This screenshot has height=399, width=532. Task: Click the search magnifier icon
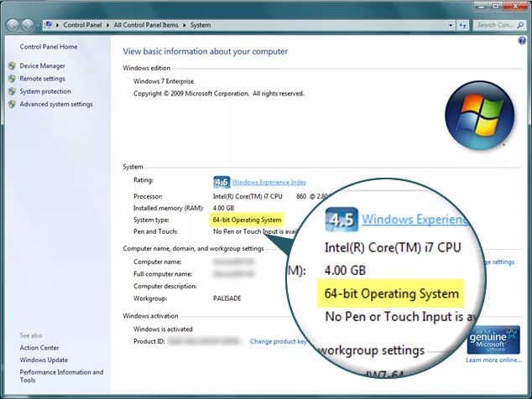click(520, 25)
